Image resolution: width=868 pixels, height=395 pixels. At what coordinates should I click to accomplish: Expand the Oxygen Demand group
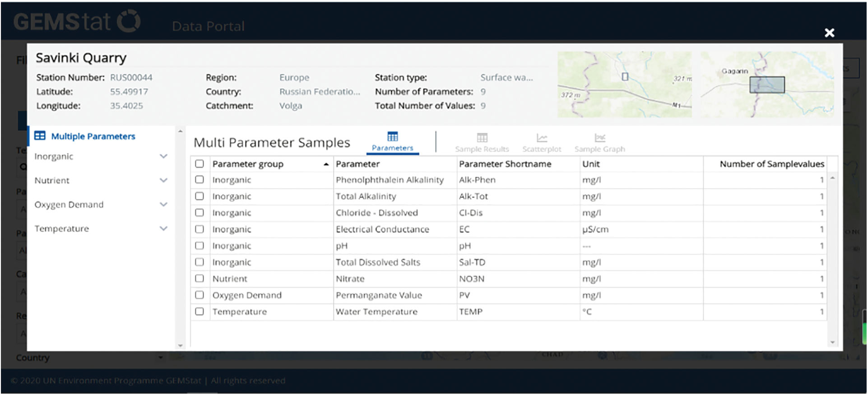coord(163,204)
